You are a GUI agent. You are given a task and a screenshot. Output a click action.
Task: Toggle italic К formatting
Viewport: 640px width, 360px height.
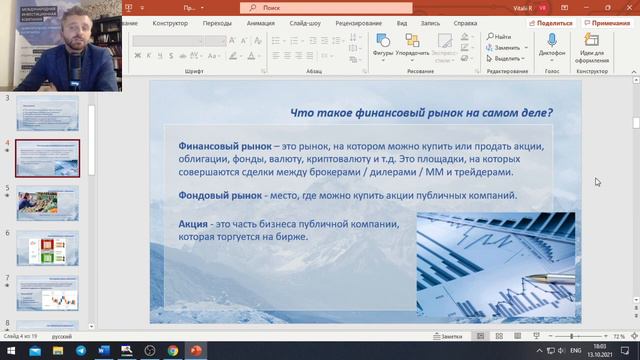click(x=149, y=56)
